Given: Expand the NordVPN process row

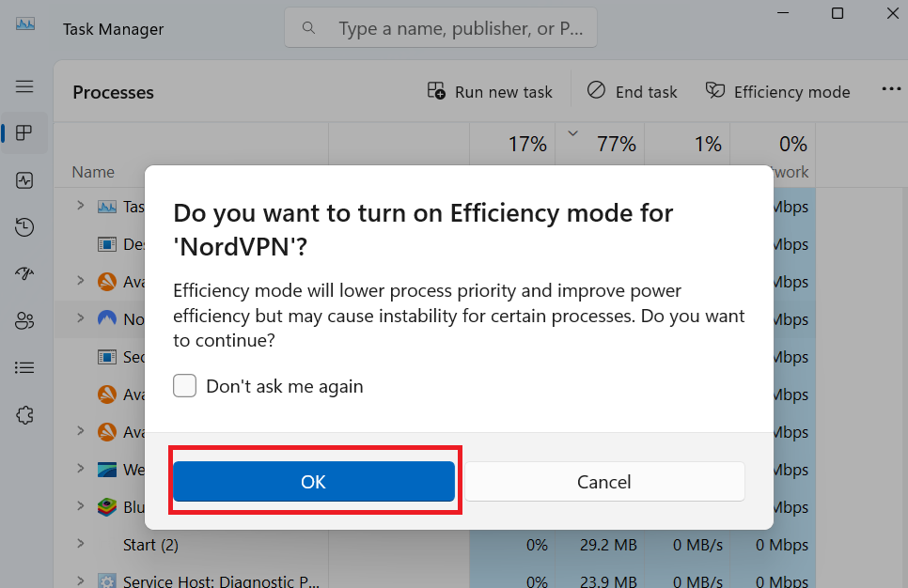Looking at the screenshot, I should coord(81,317).
